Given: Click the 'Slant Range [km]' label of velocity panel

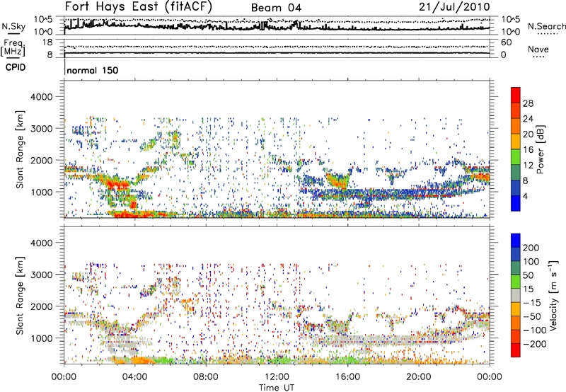Looking at the screenshot, I should pyautogui.click(x=20, y=296).
